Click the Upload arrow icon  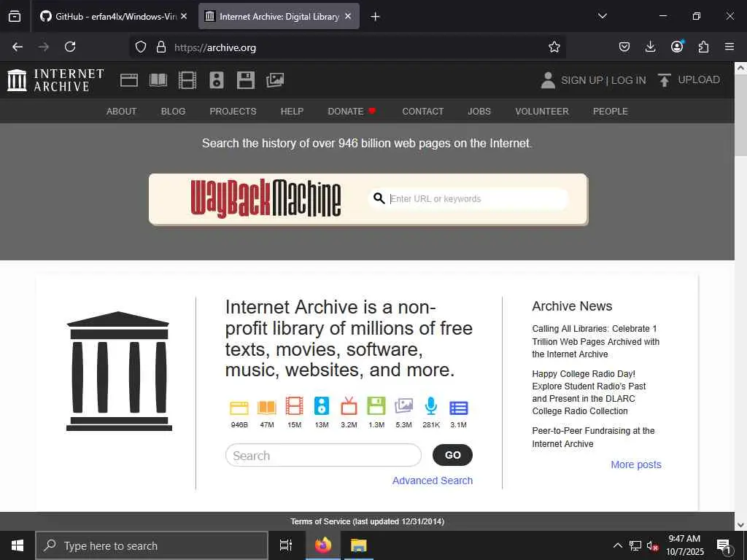[664, 80]
